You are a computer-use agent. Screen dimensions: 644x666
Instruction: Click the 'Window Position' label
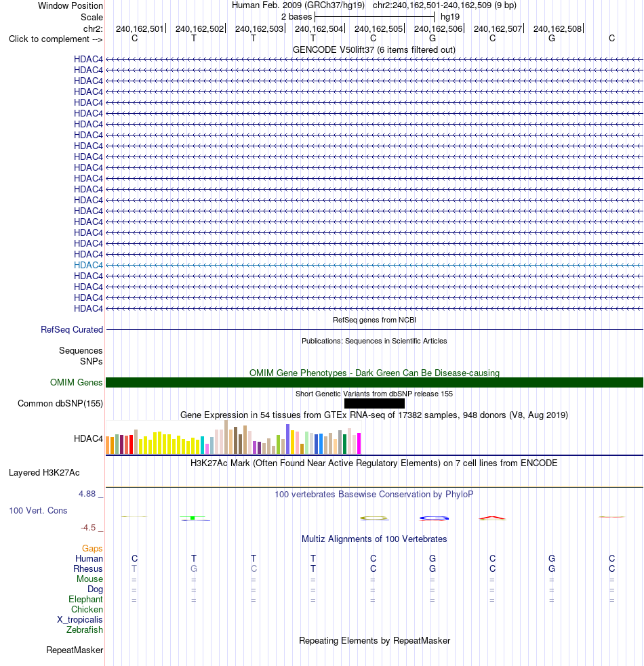(71, 6)
